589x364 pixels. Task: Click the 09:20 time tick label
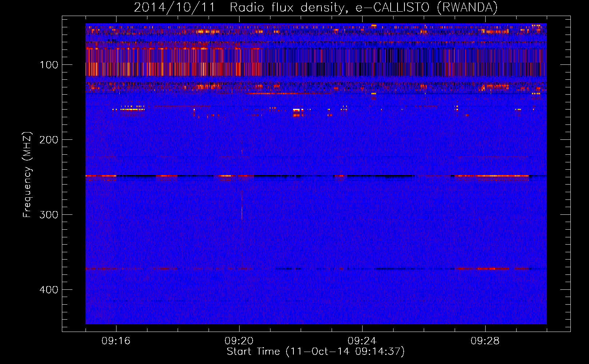pyautogui.click(x=239, y=341)
